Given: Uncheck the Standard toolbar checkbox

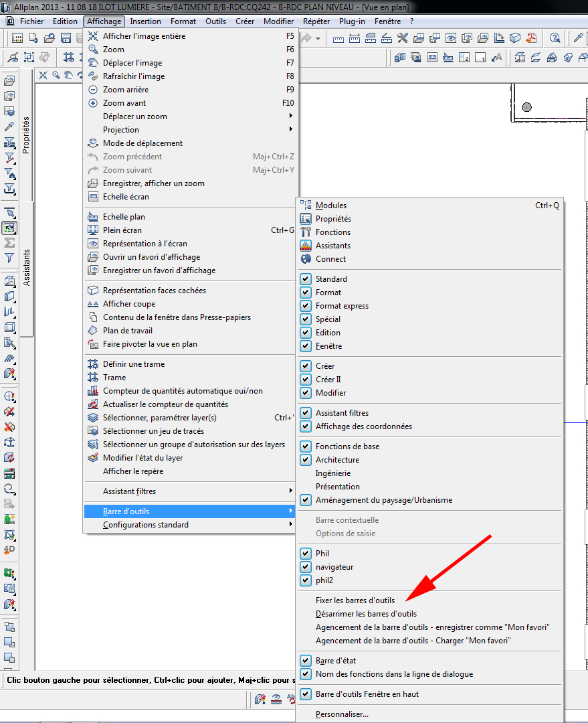Looking at the screenshot, I should 306,279.
